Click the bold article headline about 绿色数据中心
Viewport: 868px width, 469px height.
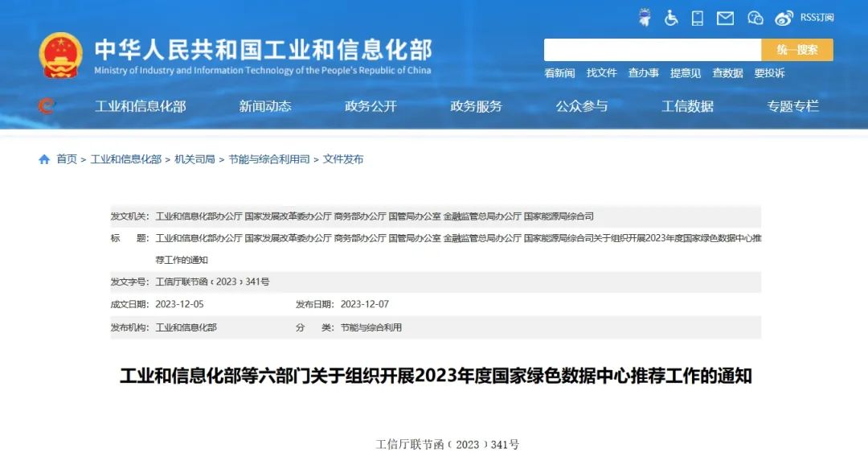click(436, 376)
